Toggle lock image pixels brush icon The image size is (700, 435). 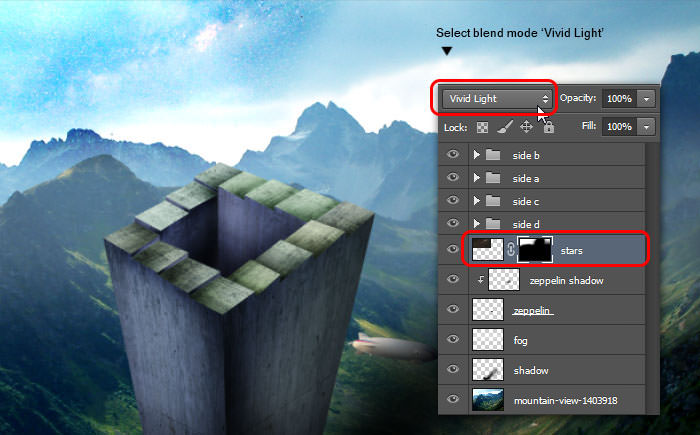pos(505,127)
